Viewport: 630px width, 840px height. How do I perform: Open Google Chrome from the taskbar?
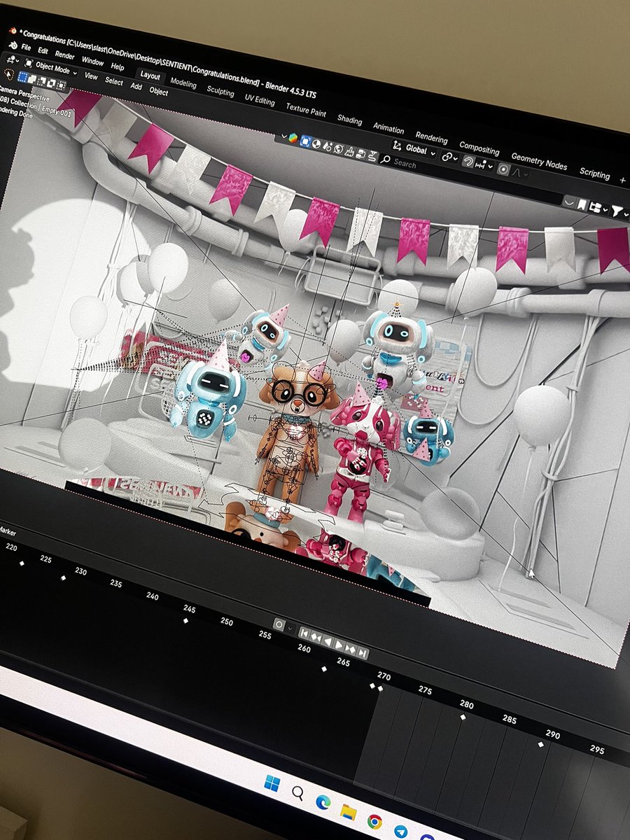point(375,821)
